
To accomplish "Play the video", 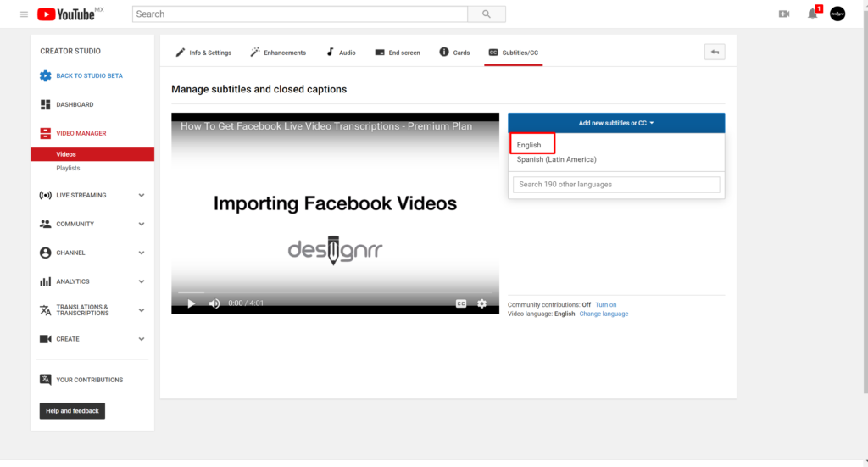I will pyautogui.click(x=191, y=303).
